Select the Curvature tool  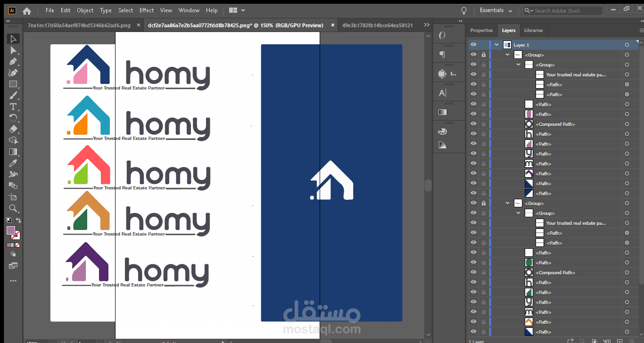13,73
